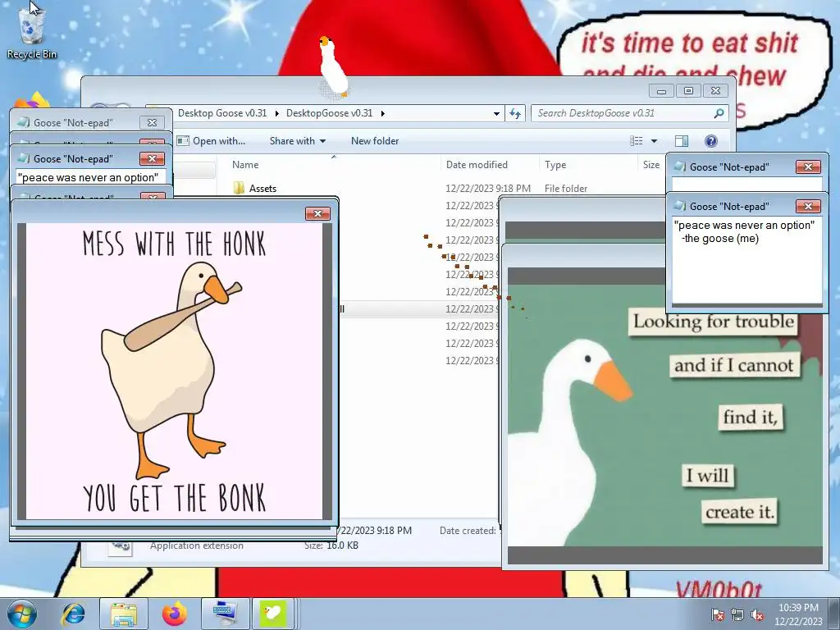Click the computer monitor taskbar icon
The height and width of the screenshot is (630, 840).
pyautogui.click(x=225, y=614)
